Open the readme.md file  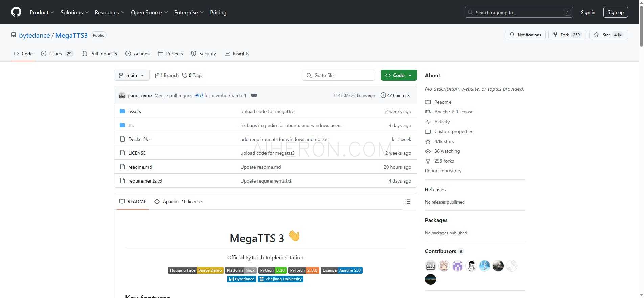click(140, 167)
